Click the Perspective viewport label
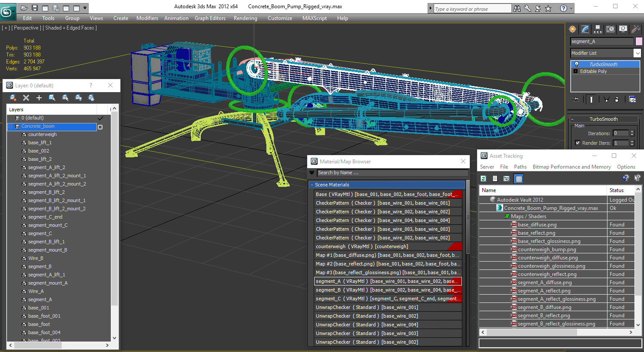 point(26,28)
